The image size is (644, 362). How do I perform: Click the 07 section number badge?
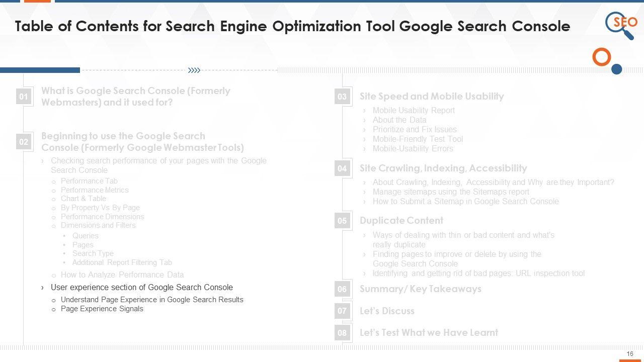[x=342, y=311]
